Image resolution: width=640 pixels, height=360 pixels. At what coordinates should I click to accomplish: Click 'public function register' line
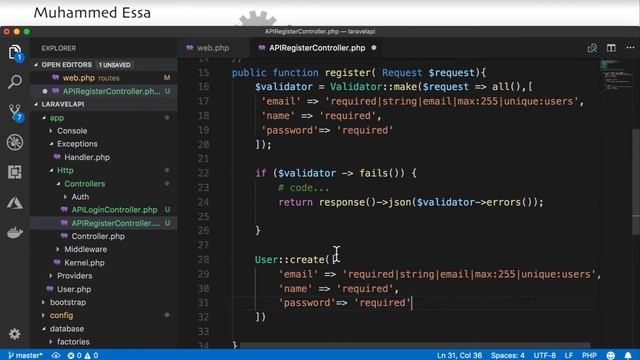pyautogui.click(x=359, y=73)
